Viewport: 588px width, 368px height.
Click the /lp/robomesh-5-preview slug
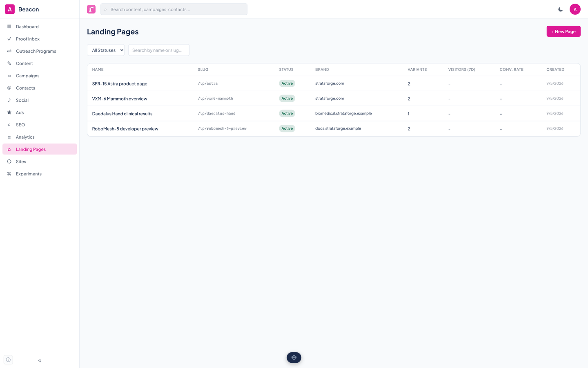click(x=222, y=128)
